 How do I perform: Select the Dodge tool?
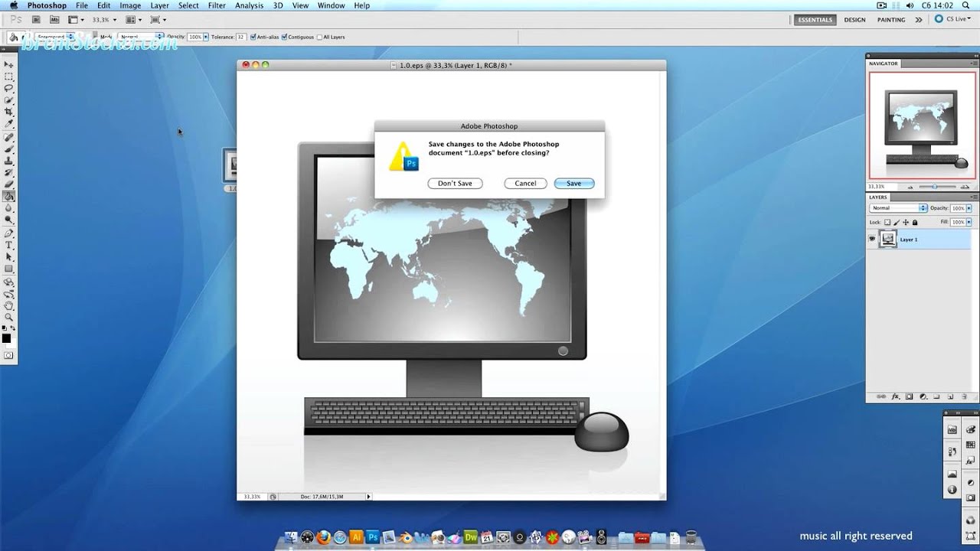coord(9,220)
